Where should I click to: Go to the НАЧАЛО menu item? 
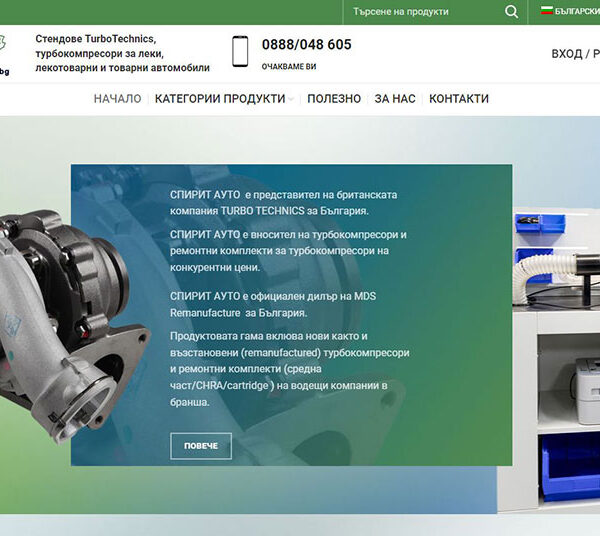(x=117, y=99)
